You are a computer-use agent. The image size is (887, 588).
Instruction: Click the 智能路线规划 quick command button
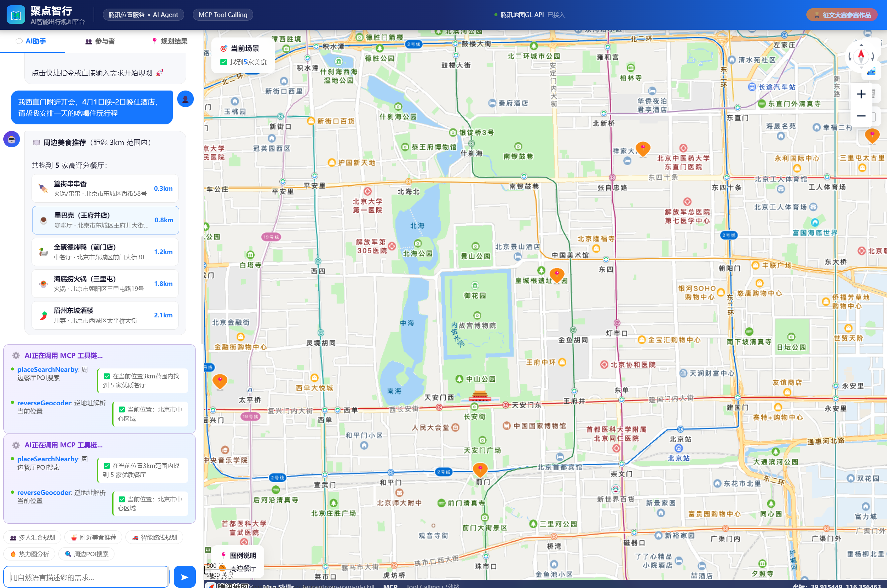[x=154, y=537]
